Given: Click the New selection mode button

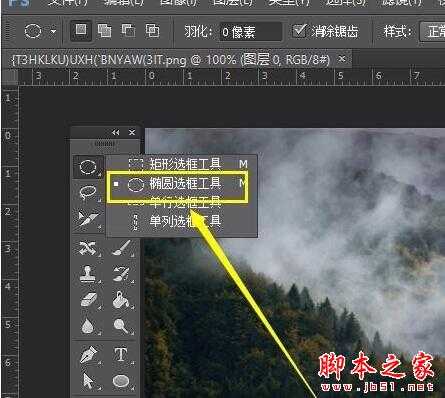Looking at the screenshot, I should 81,30.
